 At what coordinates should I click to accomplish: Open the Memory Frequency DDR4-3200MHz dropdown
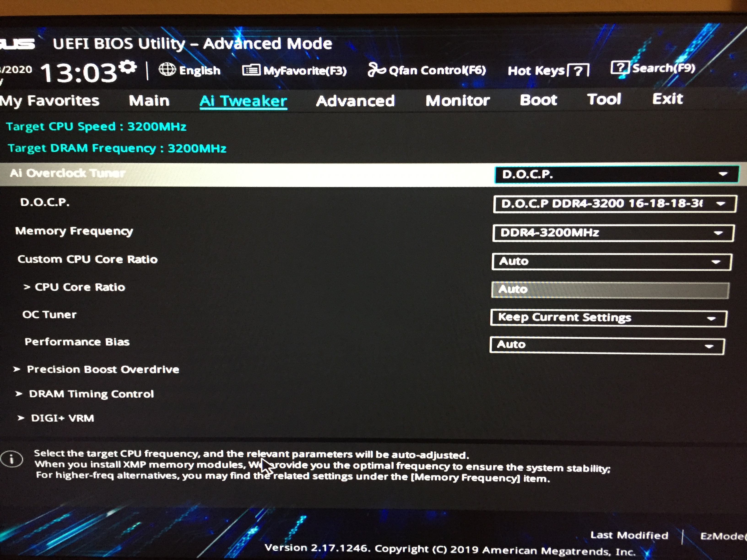coord(613,233)
